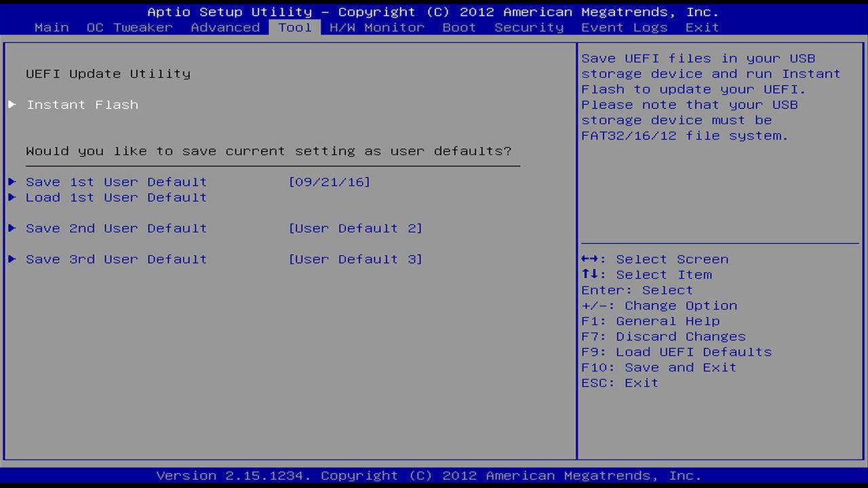The image size is (868, 488).
Task: Click Aptio Setup Utility title
Action: point(433,12)
